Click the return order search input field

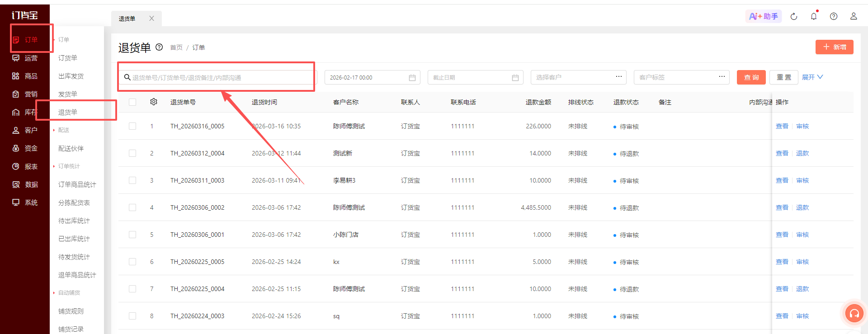click(219, 77)
